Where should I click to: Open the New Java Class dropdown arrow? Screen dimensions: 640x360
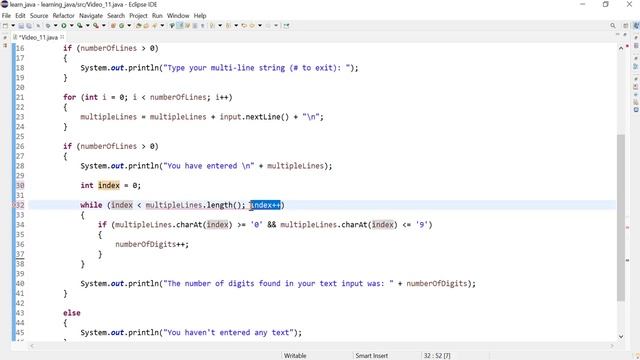pyautogui.click(x=129, y=25)
